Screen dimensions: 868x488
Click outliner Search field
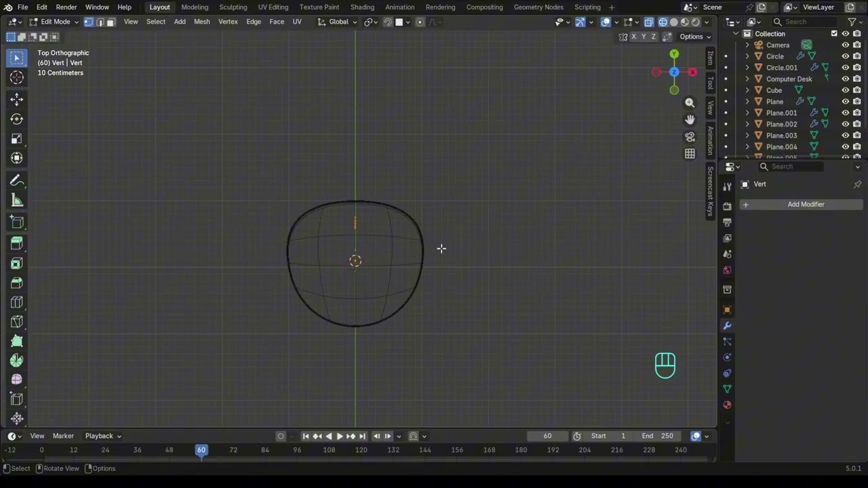pyautogui.click(x=807, y=22)
